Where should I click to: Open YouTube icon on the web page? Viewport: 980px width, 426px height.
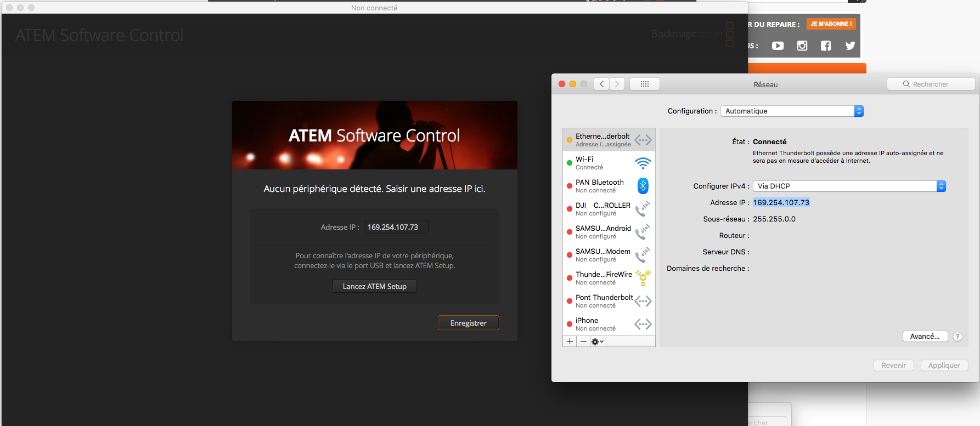tap(778, 46)
